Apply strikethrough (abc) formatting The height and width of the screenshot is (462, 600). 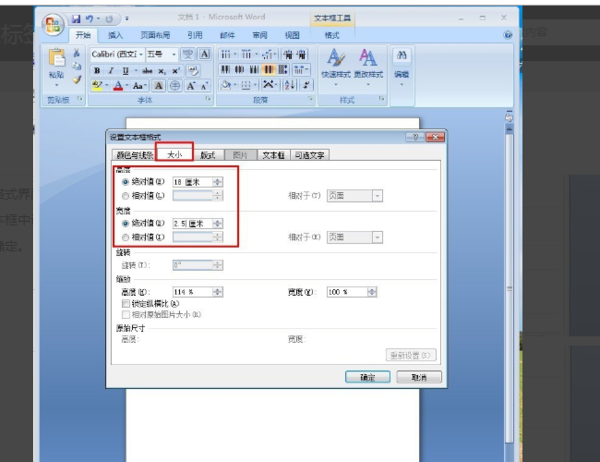click(147, 71)
